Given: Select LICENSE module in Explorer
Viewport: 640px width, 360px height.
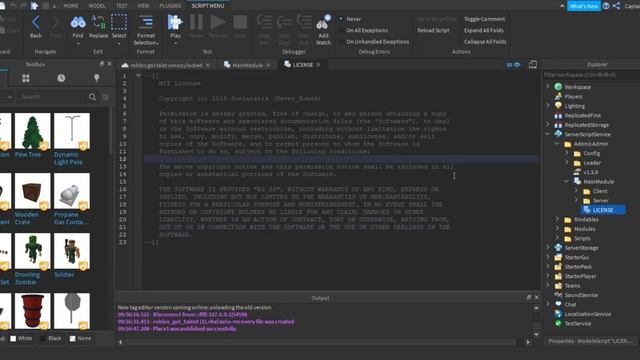Looking at the screenshot, I should pyautogui.click(x=602, y=210).
